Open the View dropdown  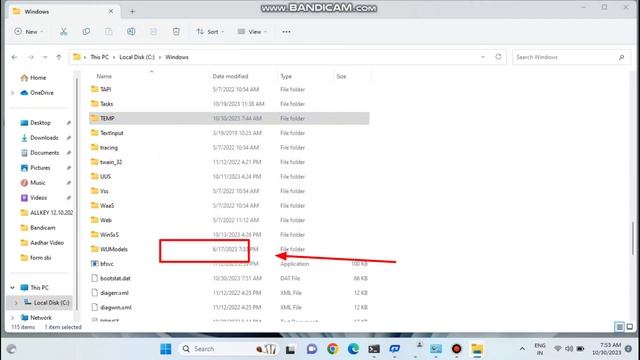252,31
